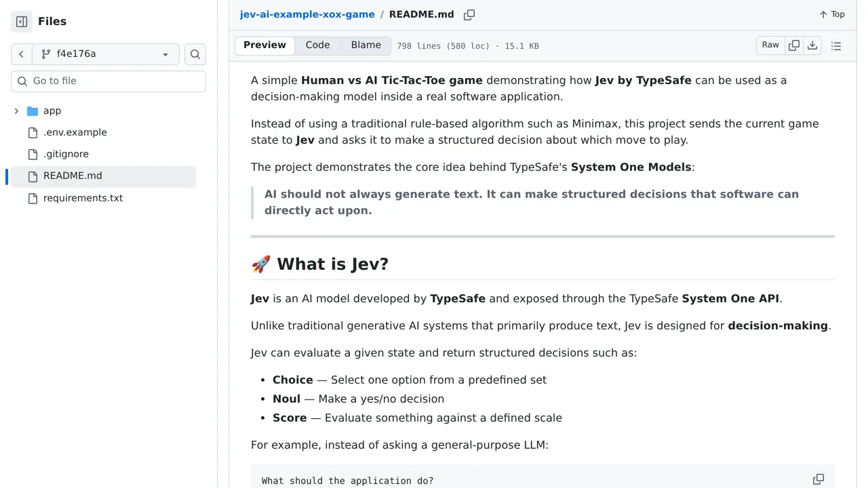Click the file icon beside .gitignore
This screenshot has height=488, width=868.
33,155
